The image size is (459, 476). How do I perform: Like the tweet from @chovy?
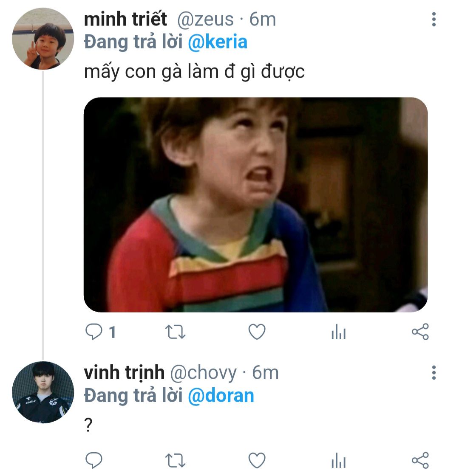tap(257, 460)
